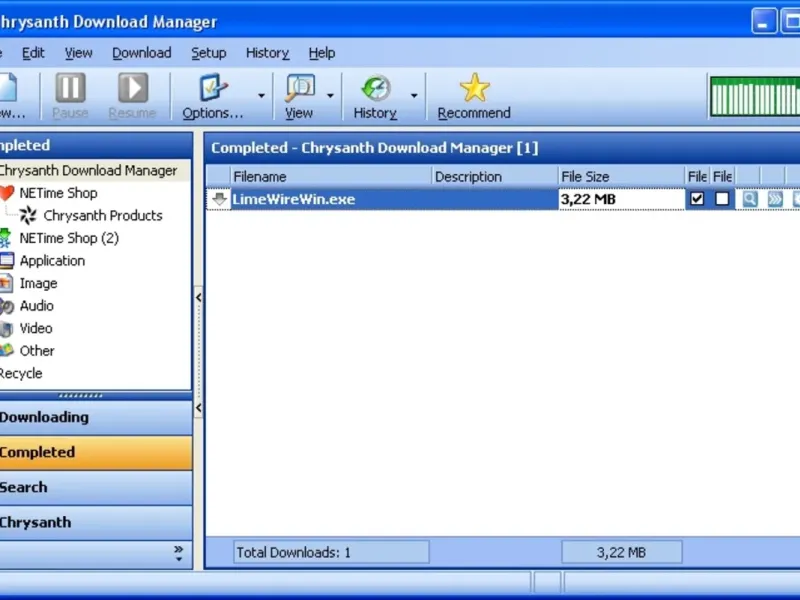Open the Help menu
The width and height of the screenshot is (800, 600).
[x=321, y=53]
